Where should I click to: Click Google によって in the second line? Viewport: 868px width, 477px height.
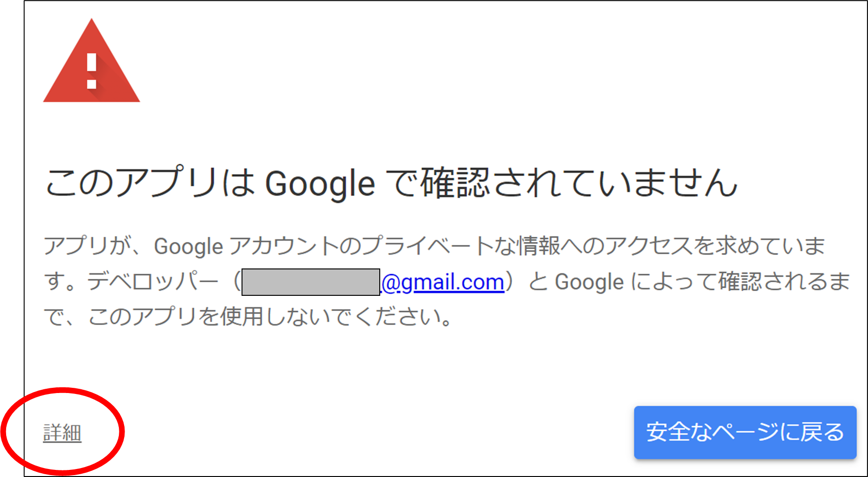[636, 282]
